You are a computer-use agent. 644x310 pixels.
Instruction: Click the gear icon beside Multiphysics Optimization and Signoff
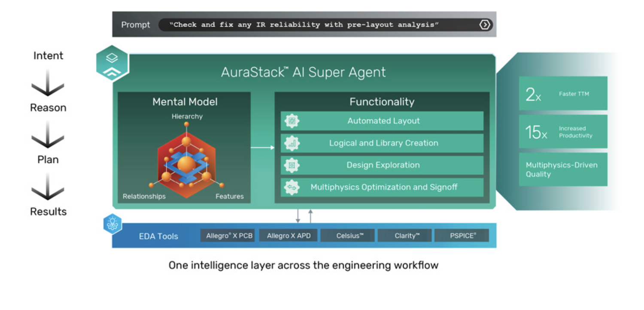pyautogui.click(x=292, y=188)
